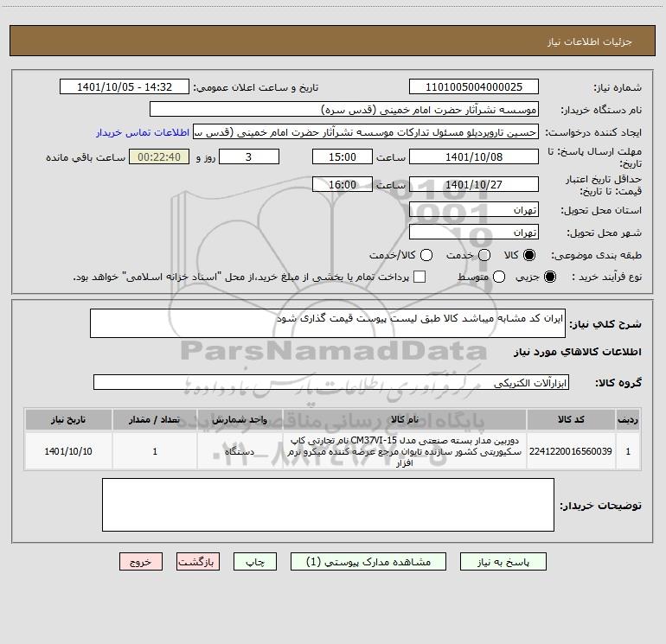Click the remaining days field showing 3
The height and width of the screenshot is (644, 666).
(249, 156)
